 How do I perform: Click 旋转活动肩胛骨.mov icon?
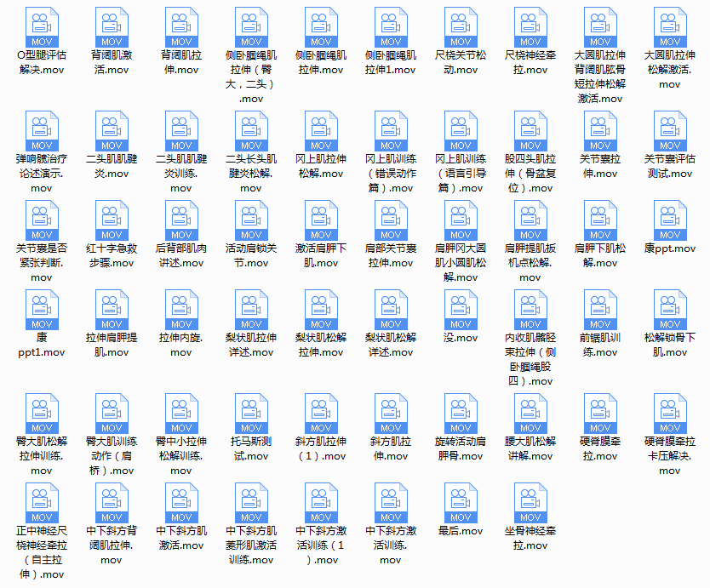point(461,414)
